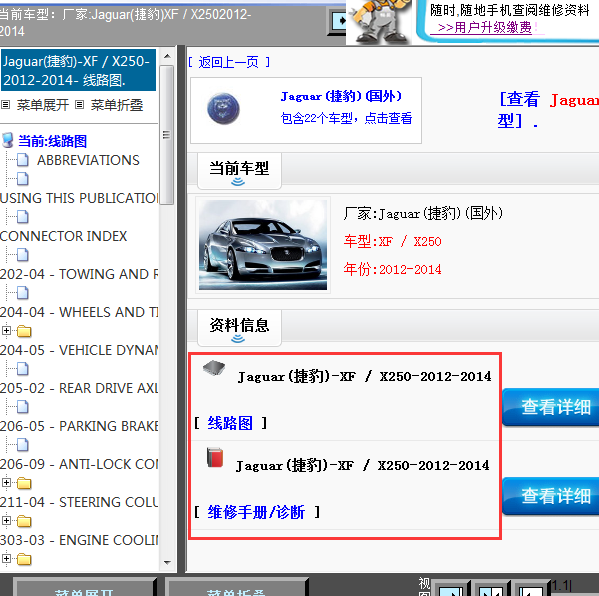Click the red book icon beside 维修手册 entry
Image resolution: width=599 pixels, height=596 pixels.
215,457
